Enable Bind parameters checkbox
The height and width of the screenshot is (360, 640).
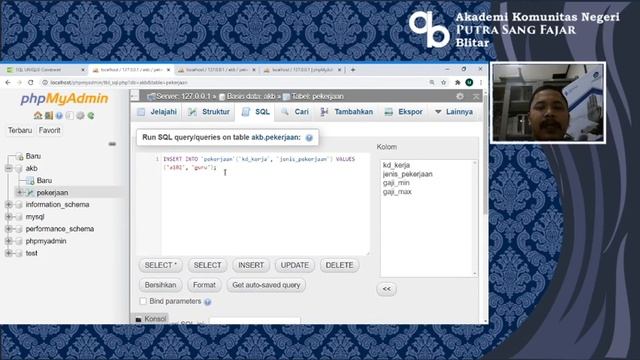point(143,301)
